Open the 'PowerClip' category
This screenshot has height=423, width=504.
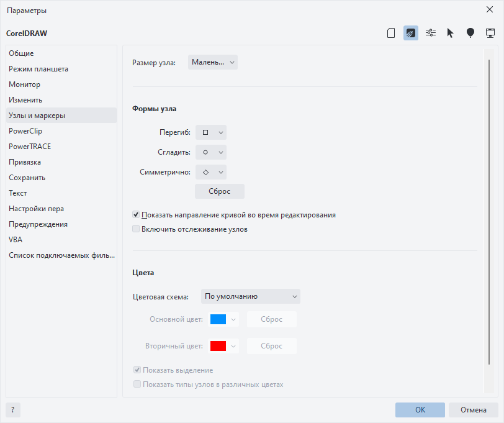[61, 131]
